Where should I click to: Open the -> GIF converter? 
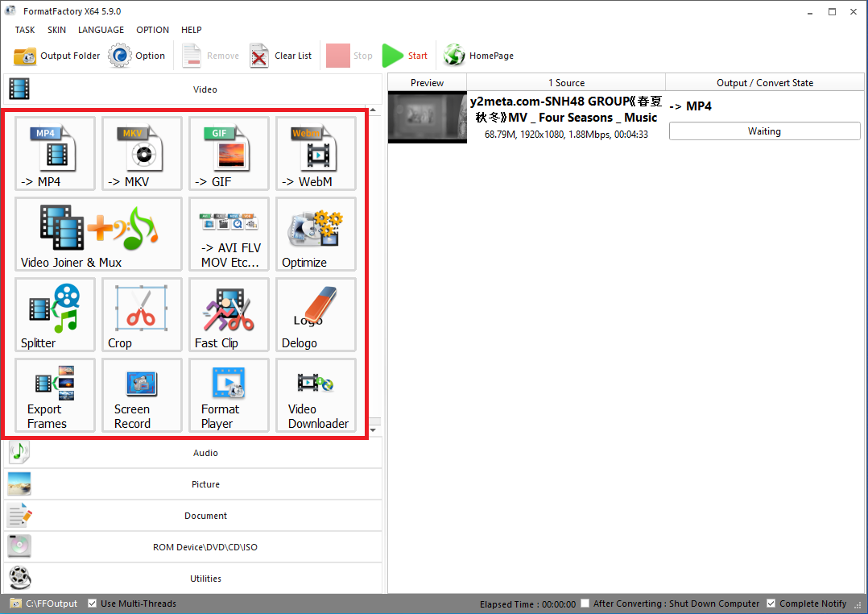(229, 153)
